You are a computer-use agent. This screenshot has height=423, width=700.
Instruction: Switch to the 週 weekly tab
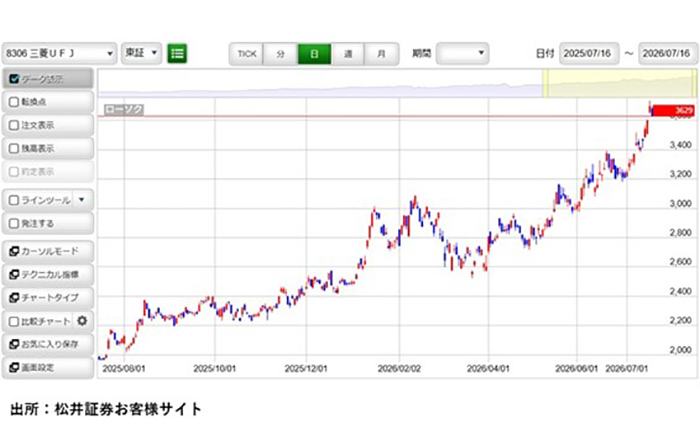click(x=348, y=54)
